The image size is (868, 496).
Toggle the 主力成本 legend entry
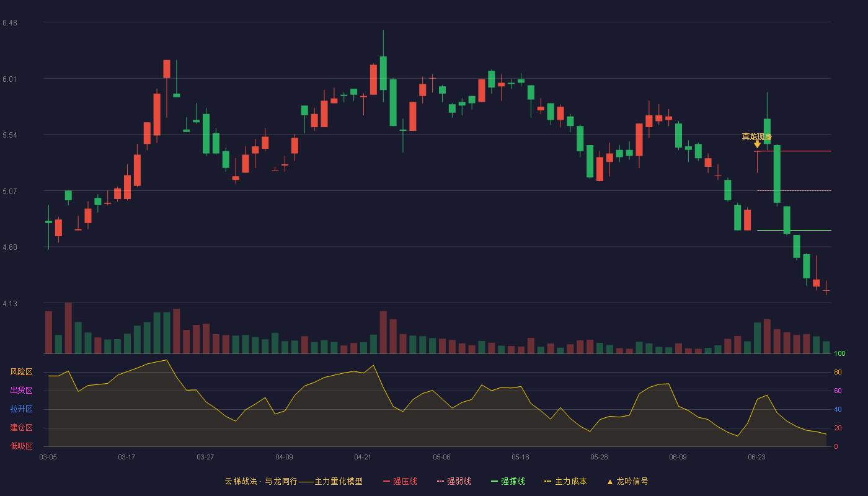pyautogui.click(x=565, y=481)
